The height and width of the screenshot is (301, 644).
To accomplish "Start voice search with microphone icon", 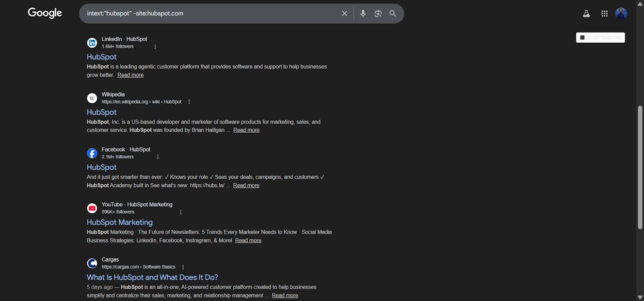I will click(363, 13).
